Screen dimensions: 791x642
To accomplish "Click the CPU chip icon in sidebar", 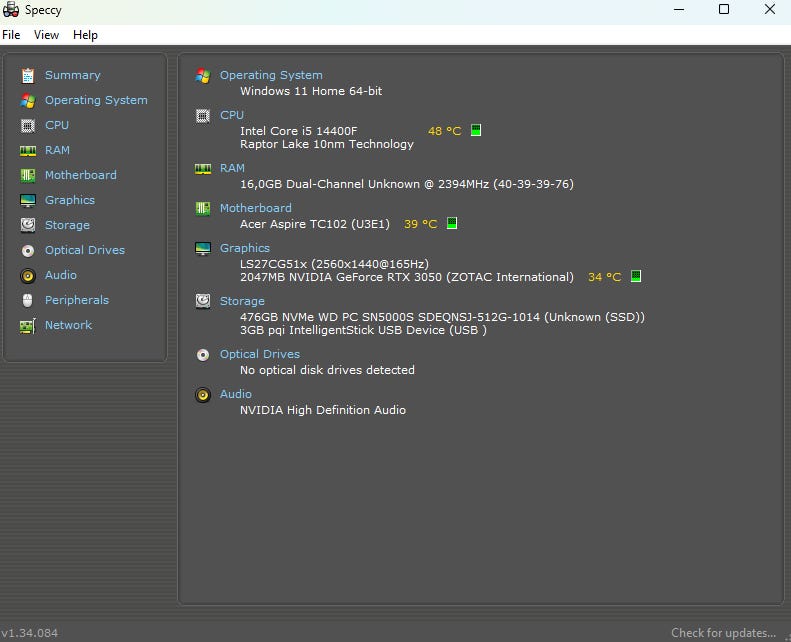I will (28, 126).
